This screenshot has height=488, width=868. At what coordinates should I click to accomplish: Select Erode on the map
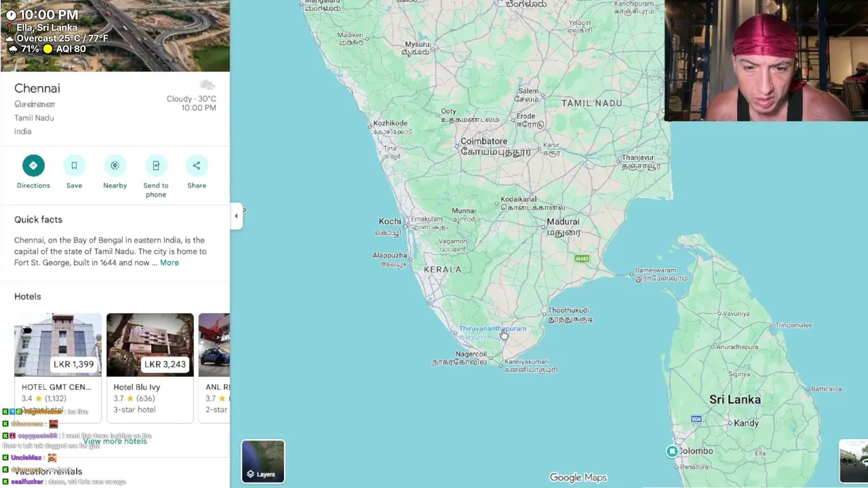pos(525,116)
